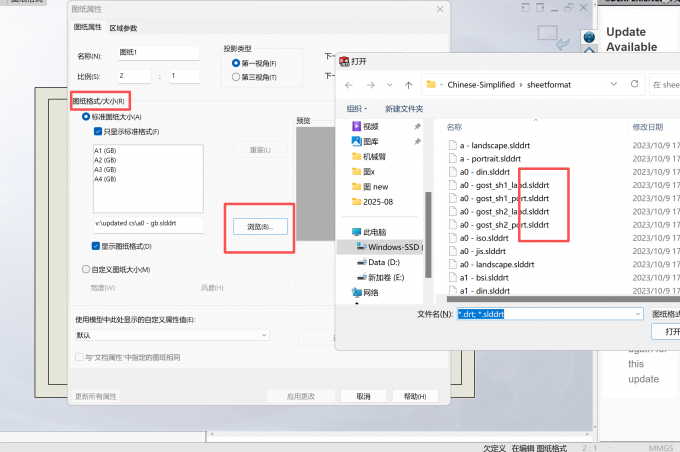680x452 pixels.
Task: Click the 帮助 button in 图纸属性 dialog
Action: pyautogui.click(x=415, y=396)
